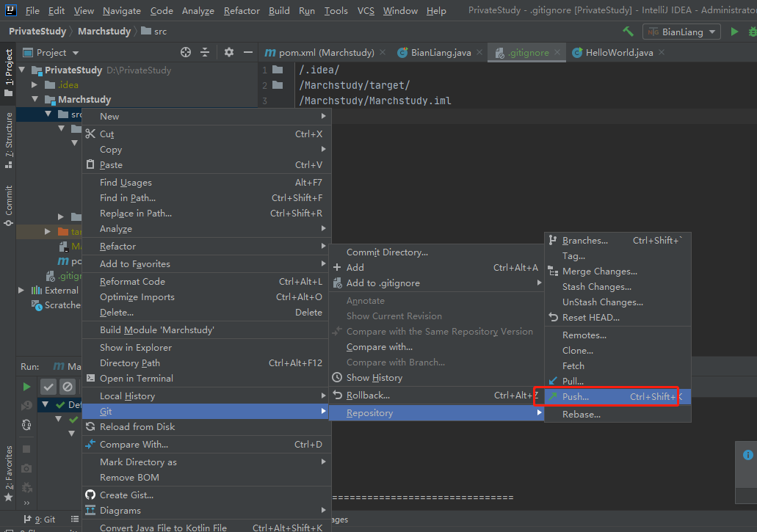Open the 9: Git tool window button
This screenshot has width=757, height=532.
pos(40,520)
